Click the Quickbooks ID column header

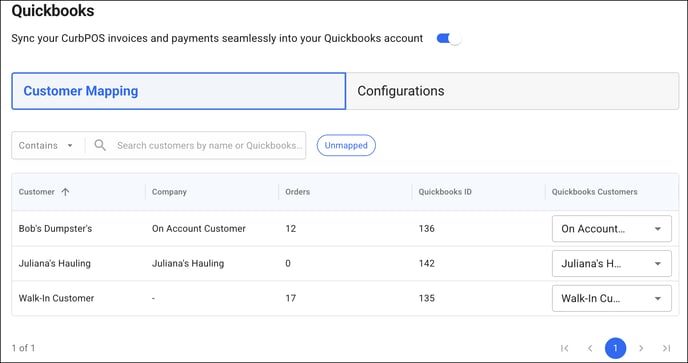(x=445, y=192)
